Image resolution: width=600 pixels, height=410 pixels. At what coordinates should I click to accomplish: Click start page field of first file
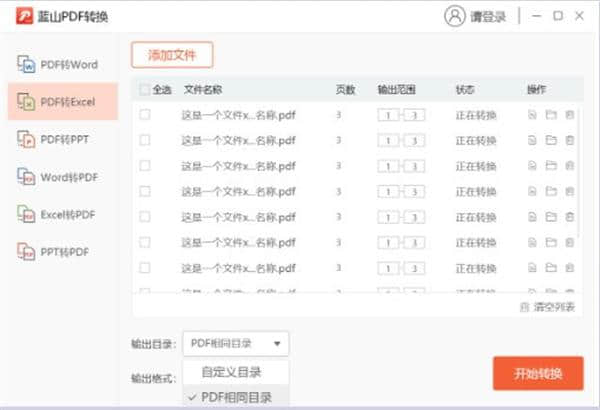click(387, 115)
